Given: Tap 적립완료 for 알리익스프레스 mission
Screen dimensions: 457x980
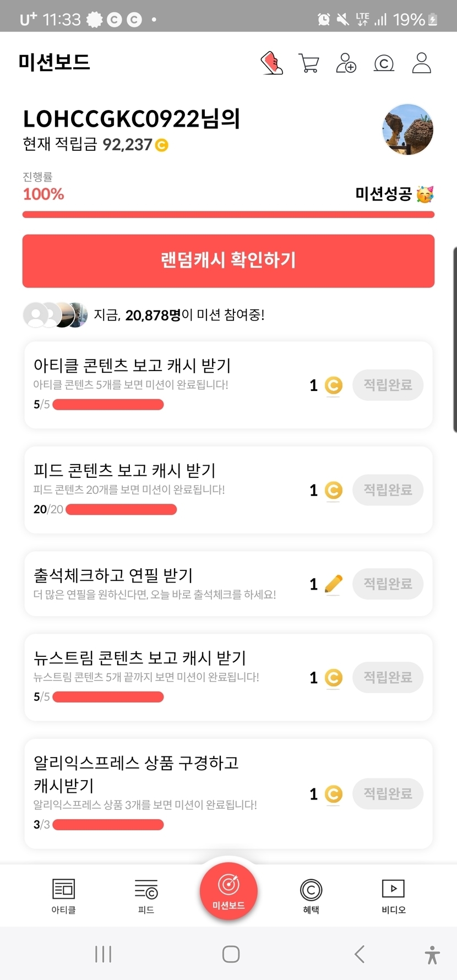Looking at the screenshot, I should point(388,794).
